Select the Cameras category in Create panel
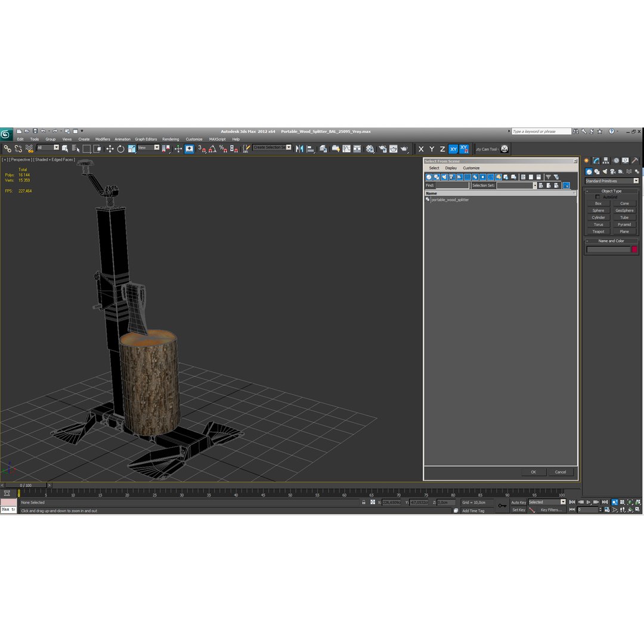This screenshot has height=644, width=644. click(613, 172)
